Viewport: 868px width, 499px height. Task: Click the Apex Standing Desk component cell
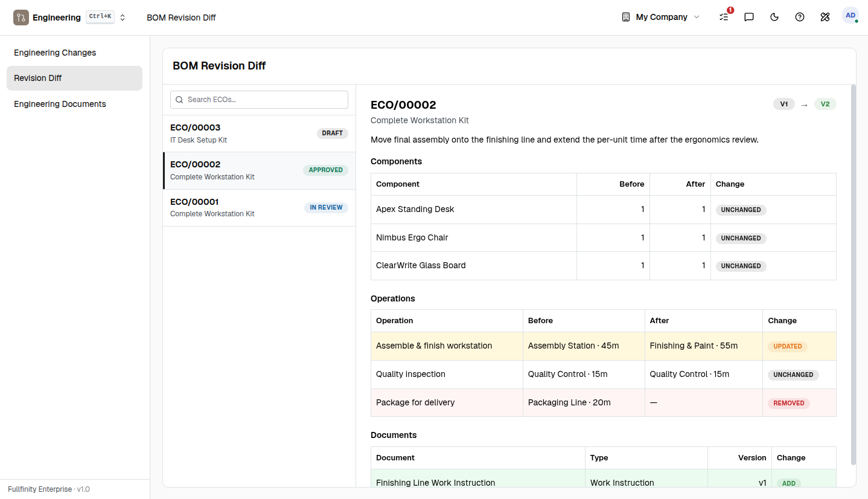(x=474, y=210)
